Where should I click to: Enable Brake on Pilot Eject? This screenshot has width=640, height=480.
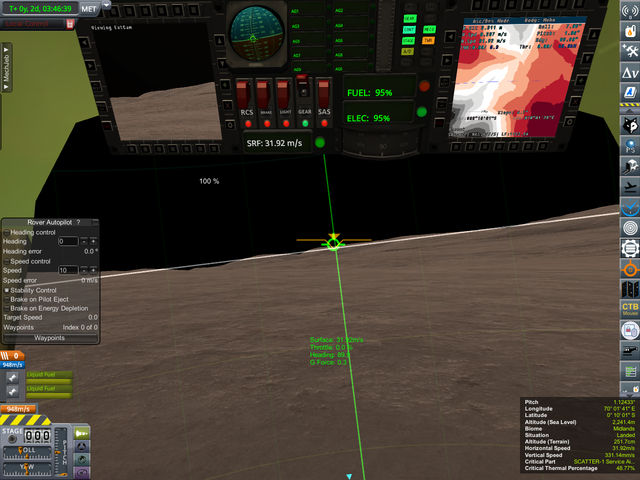tap(7, 300)
